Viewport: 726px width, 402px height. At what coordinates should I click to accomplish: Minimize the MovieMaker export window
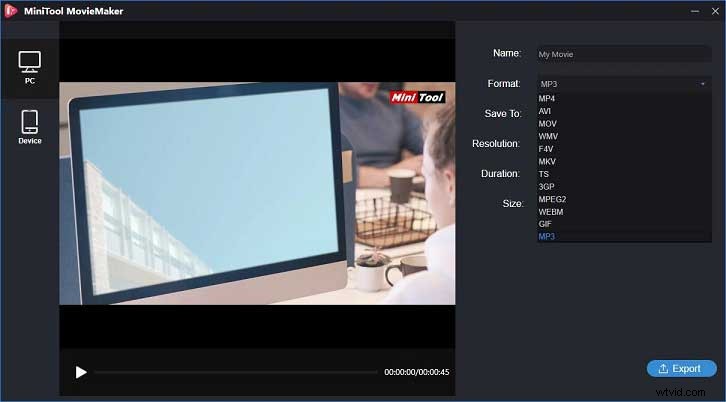[695, 11]
